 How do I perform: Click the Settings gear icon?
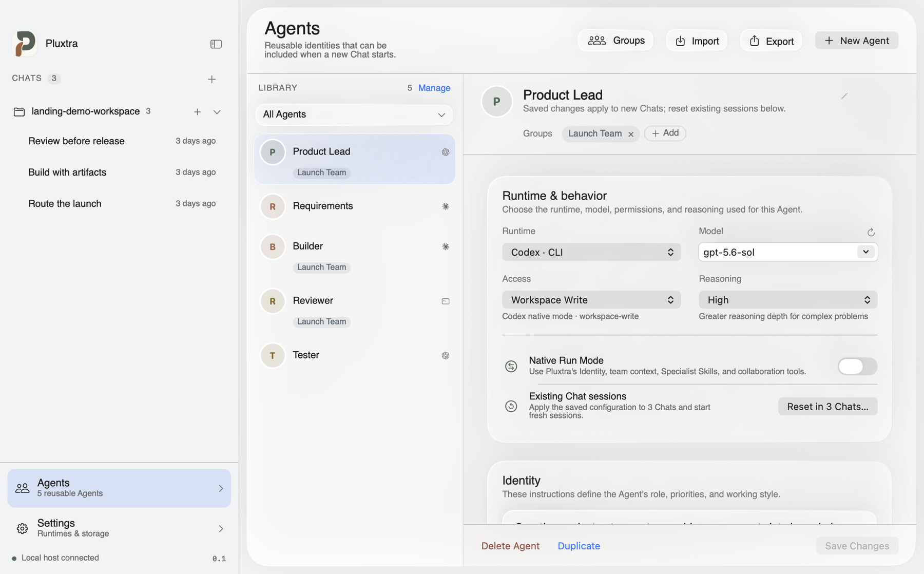22,528
